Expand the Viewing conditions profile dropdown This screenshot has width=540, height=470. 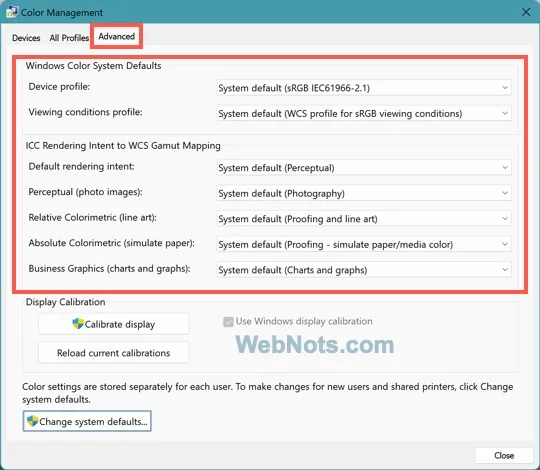pyautogui.click(x=364, y=113)
